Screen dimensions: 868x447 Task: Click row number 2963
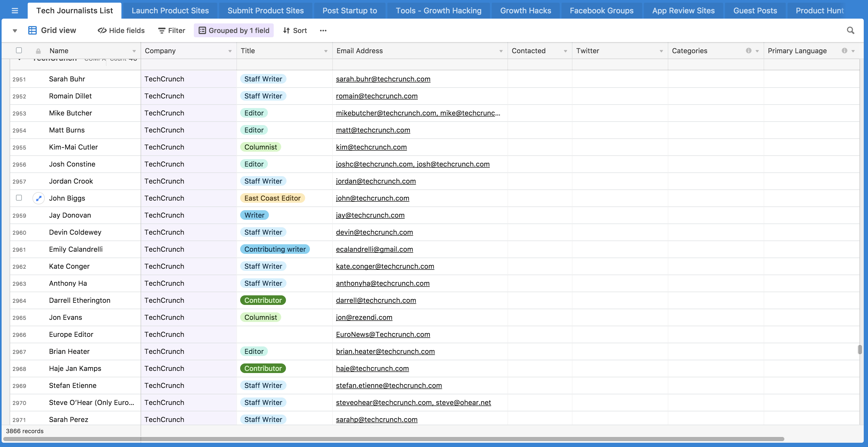tap(19, 284)
